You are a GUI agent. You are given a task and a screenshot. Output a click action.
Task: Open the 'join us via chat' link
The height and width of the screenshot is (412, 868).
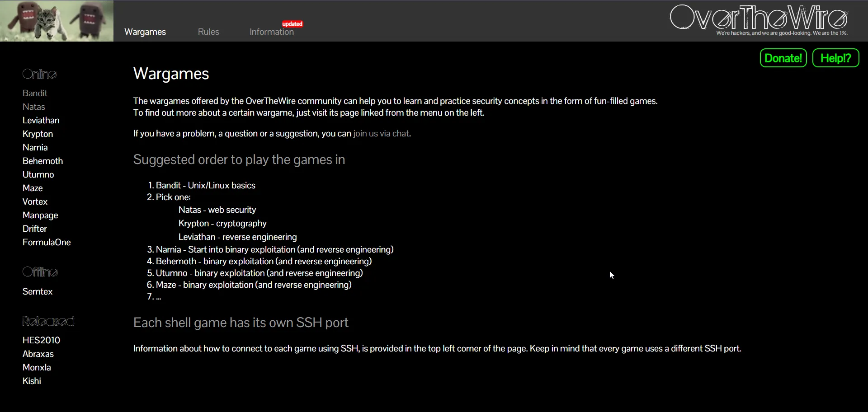[x=381, y=134]
